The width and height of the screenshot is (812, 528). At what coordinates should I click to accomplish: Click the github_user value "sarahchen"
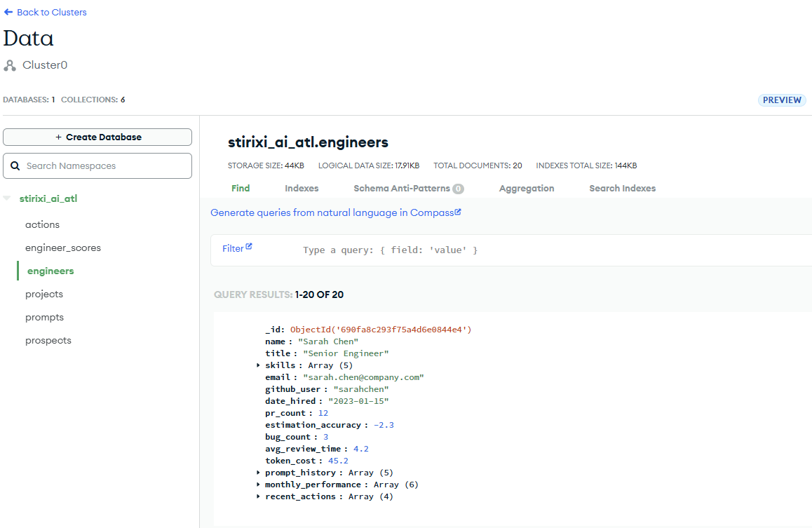tap(361, 388)
